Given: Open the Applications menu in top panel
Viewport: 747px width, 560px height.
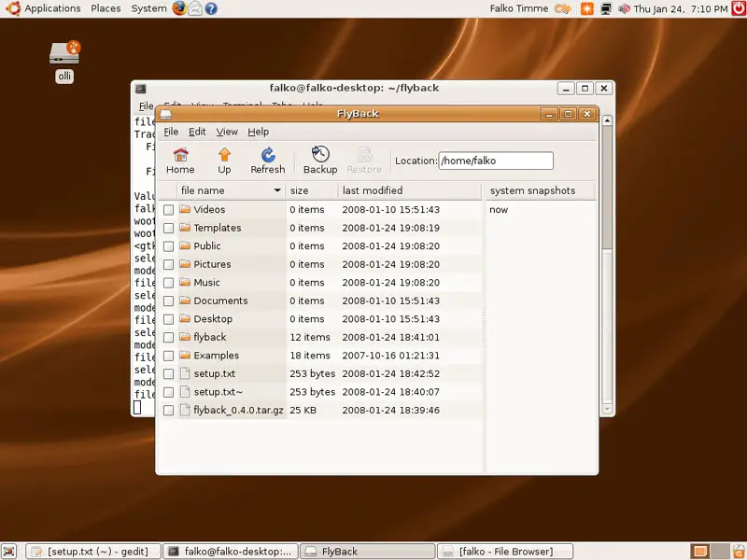Looking at the screenshot, I should pyautogui.click(x=52, y=8).
